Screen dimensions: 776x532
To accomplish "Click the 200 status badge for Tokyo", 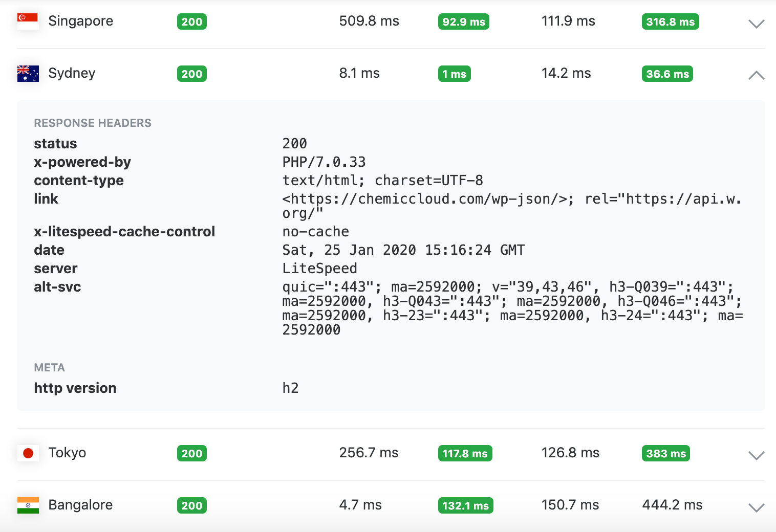I will 192,453.
